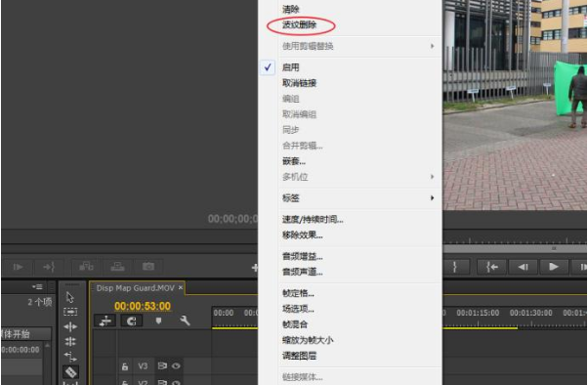This screenshot has width=588, height=385.
Task: Toggle V3 track output eye
Action: (x=176, y=365)
